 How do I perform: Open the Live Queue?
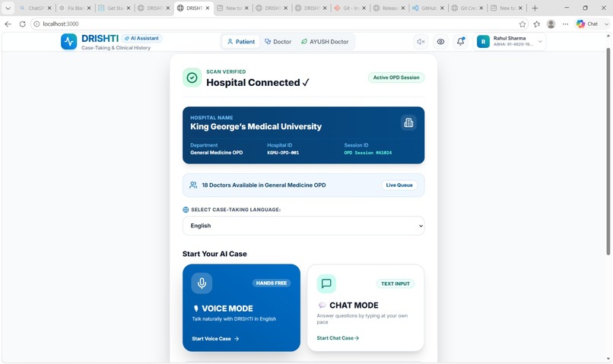(x=399, y=185)
